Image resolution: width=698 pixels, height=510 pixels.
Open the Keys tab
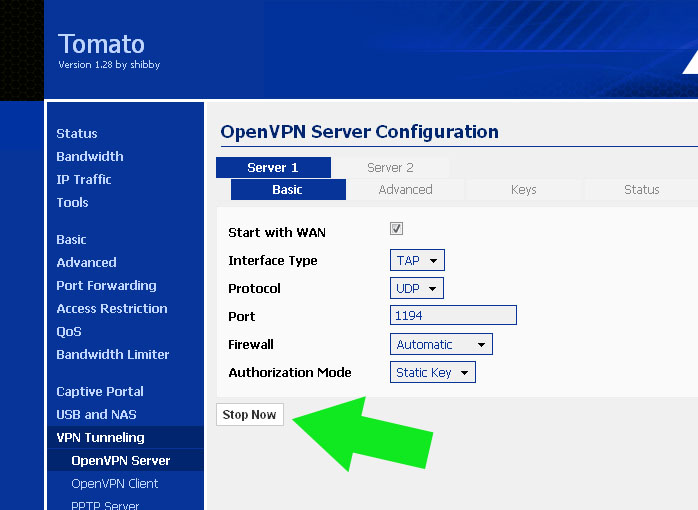524,190
